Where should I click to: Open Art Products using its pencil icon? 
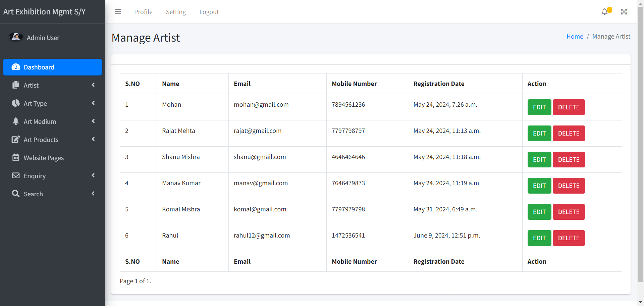(16, 140)
